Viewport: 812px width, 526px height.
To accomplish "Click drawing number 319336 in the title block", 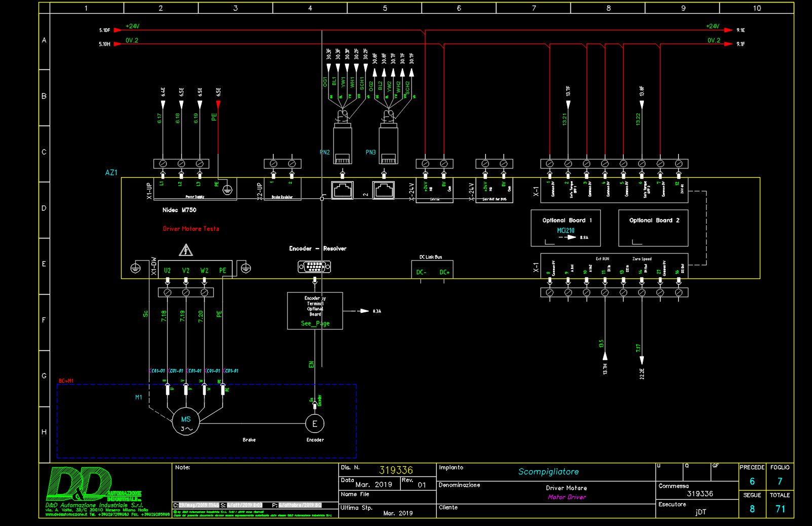I will point(396,470).
